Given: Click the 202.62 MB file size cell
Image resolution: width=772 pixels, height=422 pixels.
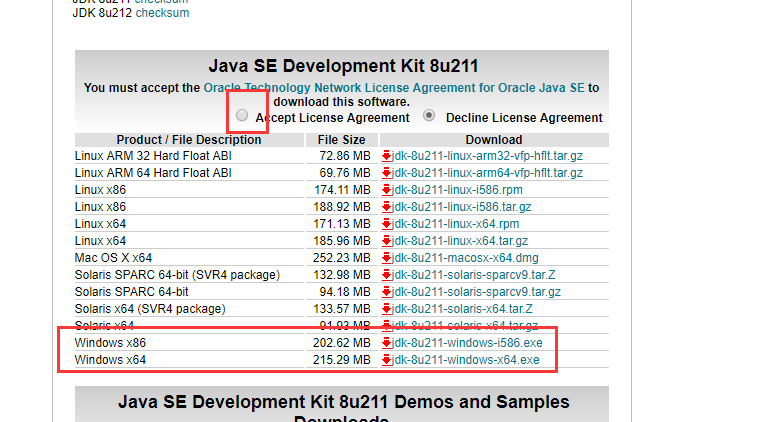Looking at the screenshot, I should [x=341, y=343].
